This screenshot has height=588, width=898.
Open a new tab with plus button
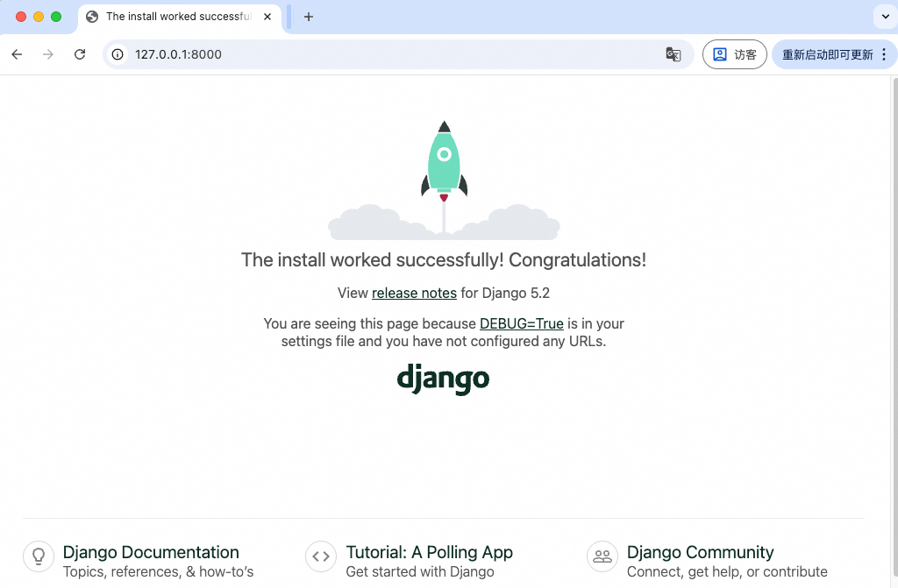308,17
